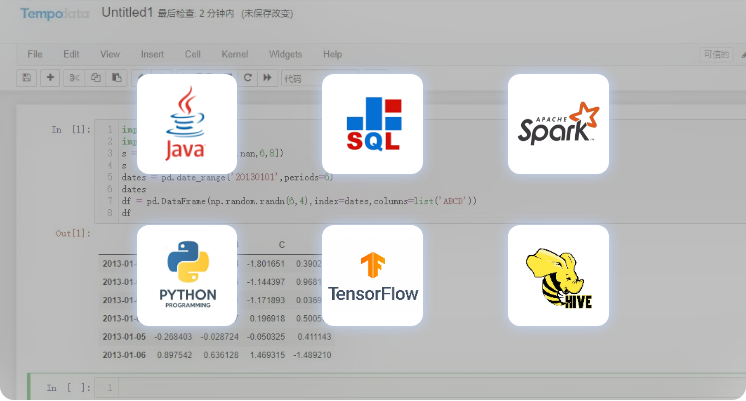
Task: Restart the kernel using the circular arrow icon
Action: (x=247, y=78)
